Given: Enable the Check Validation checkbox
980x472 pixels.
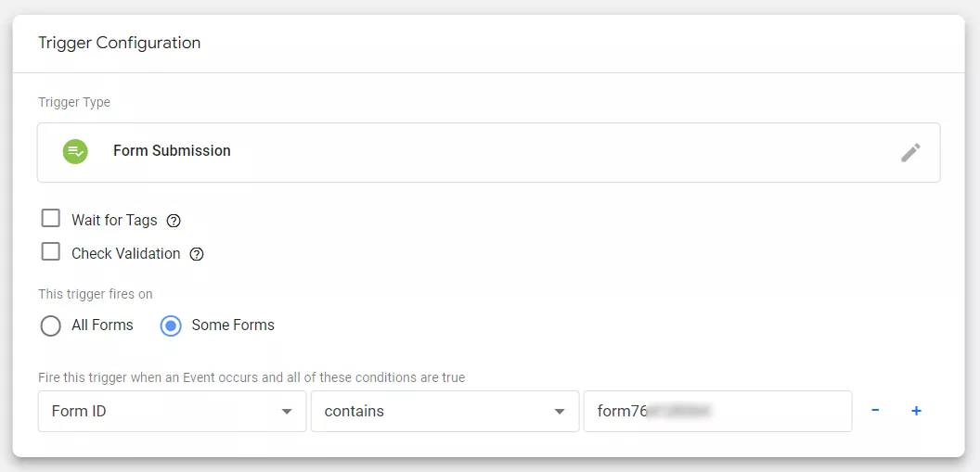Looking at the screenshot, I should [51, 252].
